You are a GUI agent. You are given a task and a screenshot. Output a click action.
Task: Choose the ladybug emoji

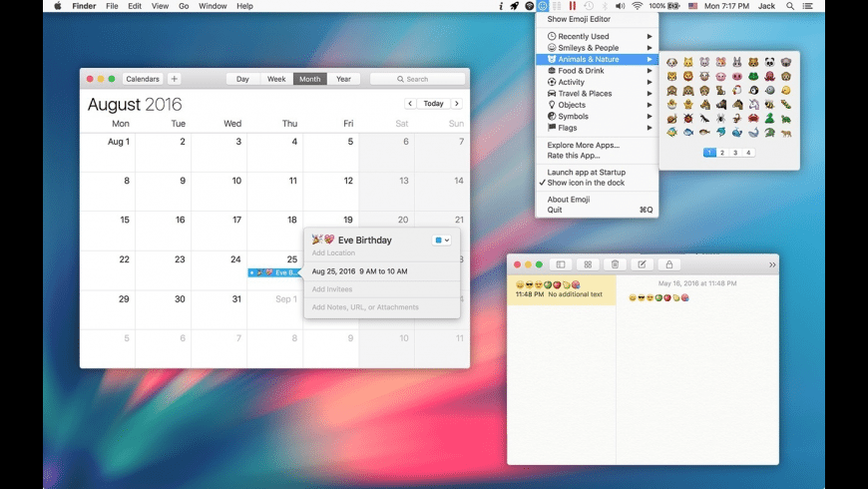point(688,119)
